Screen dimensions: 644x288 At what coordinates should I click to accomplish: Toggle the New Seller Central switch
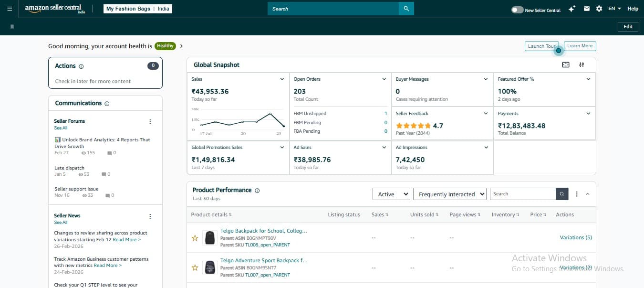[x=517, y=10]
